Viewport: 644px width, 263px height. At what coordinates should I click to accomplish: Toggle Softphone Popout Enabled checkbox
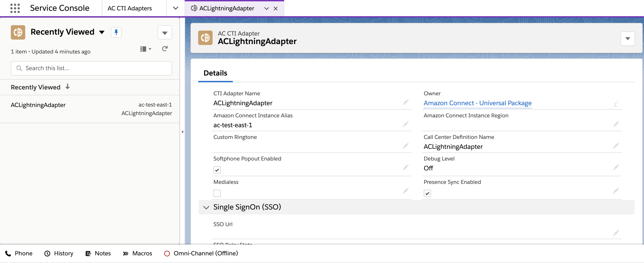click(x=217, y=170)
